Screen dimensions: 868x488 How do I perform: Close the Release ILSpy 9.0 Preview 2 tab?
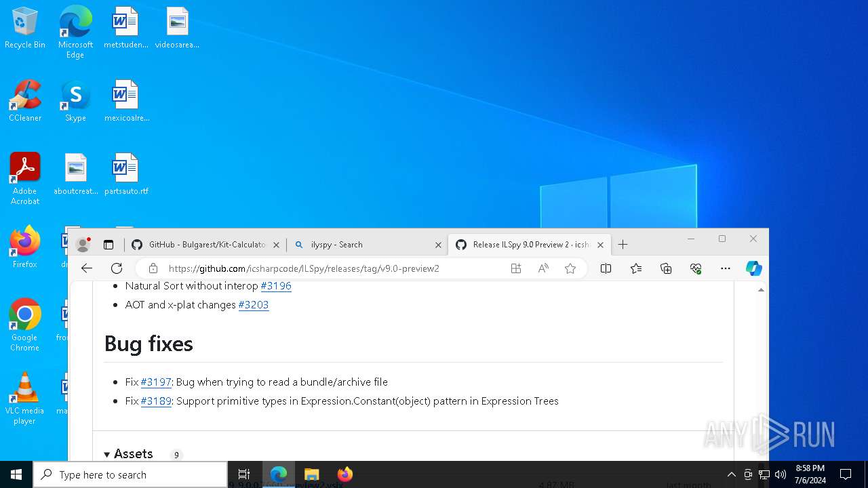click(x=601, y=245)
